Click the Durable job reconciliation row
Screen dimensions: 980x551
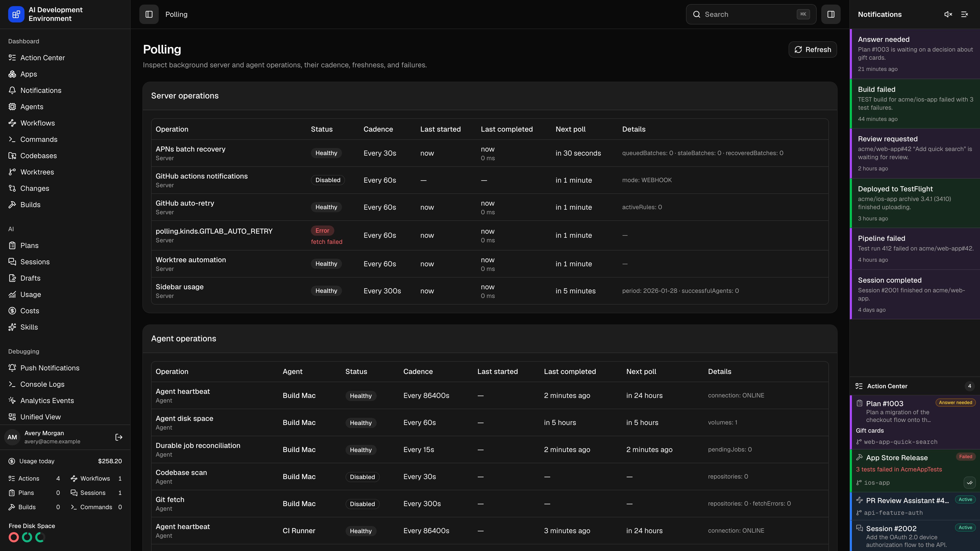coord(490,449)
